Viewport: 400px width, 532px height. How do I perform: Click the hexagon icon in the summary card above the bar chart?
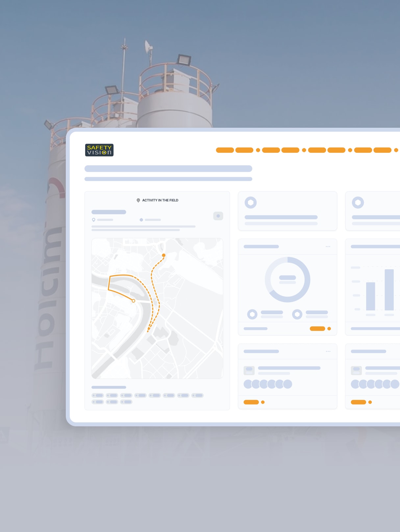pos(358,202)
